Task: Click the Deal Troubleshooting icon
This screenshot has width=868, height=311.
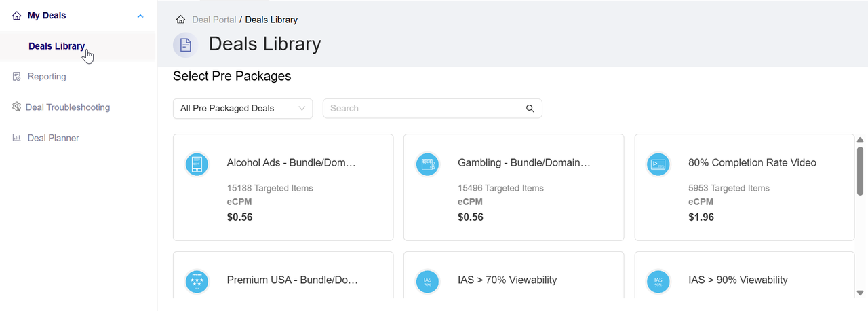Action: click(17, 107)
